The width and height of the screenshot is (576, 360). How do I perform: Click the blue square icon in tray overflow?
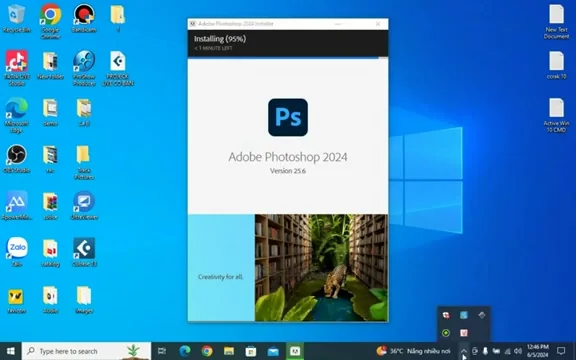click(464, 315)
